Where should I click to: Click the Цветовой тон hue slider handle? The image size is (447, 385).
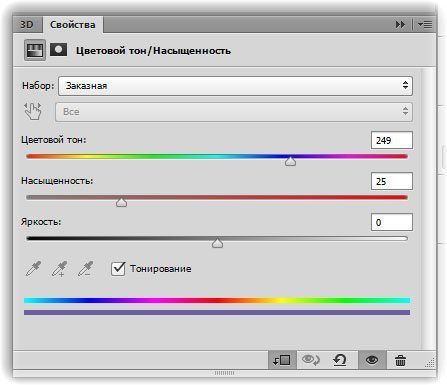290,161
